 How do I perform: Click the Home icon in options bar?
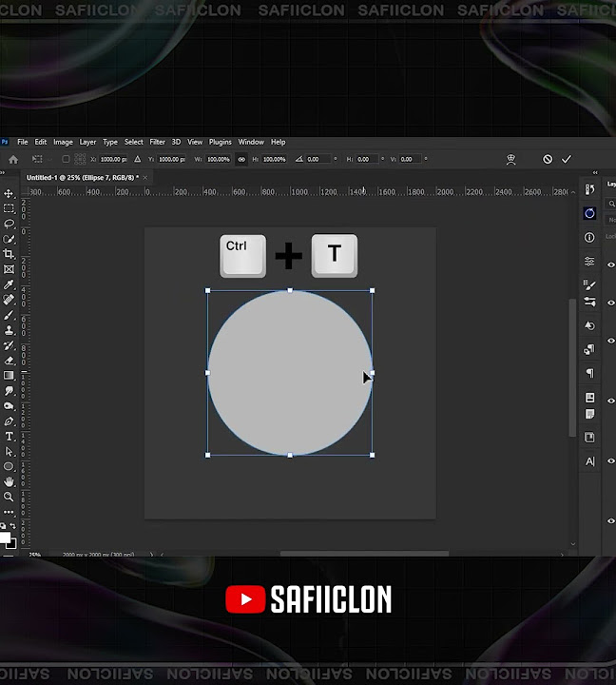[x=13, y=160]
